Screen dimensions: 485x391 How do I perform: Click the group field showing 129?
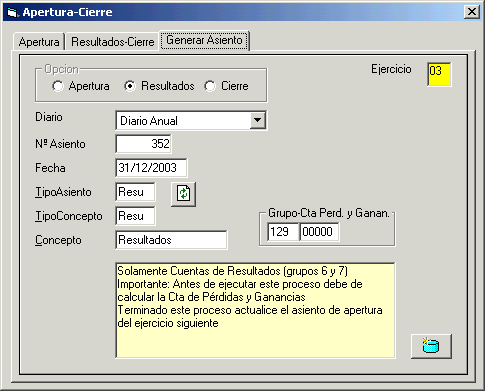click(x=283, y=232)
